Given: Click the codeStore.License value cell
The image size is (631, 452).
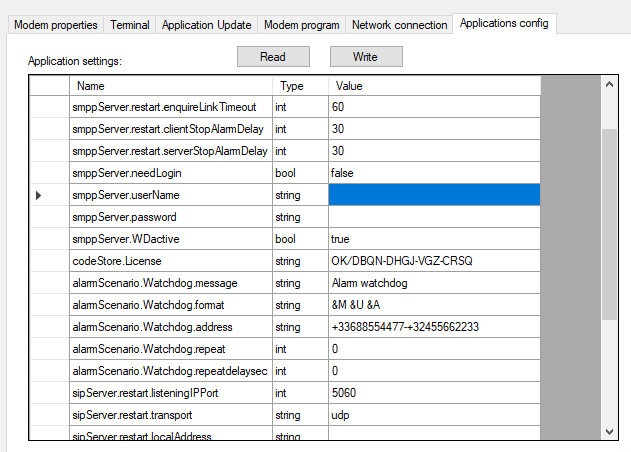Looking at the screenshot, I should 434,261.
